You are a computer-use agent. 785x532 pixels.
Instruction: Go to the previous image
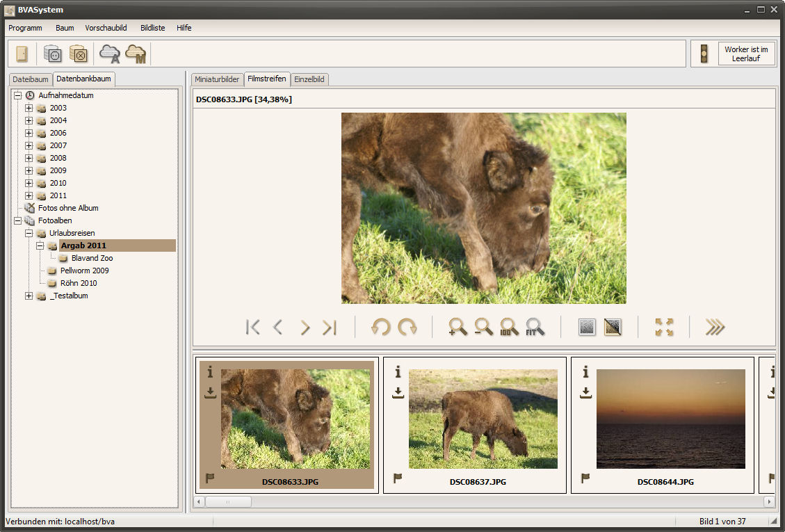coord(278,328)
